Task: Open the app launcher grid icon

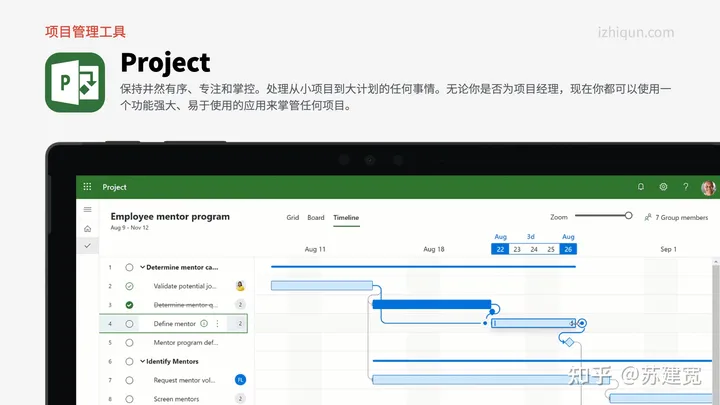Action: point(87,186)
